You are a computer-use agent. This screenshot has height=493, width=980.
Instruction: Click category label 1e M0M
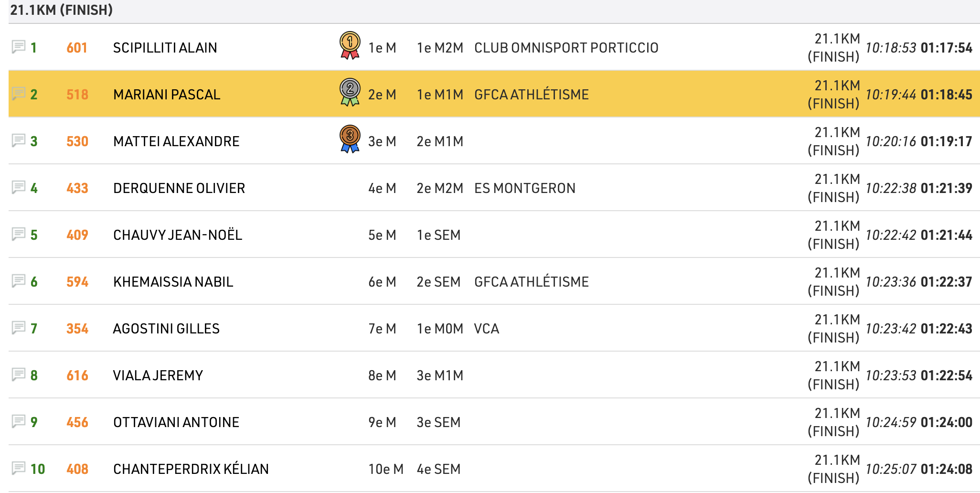(x=440, y=329)
